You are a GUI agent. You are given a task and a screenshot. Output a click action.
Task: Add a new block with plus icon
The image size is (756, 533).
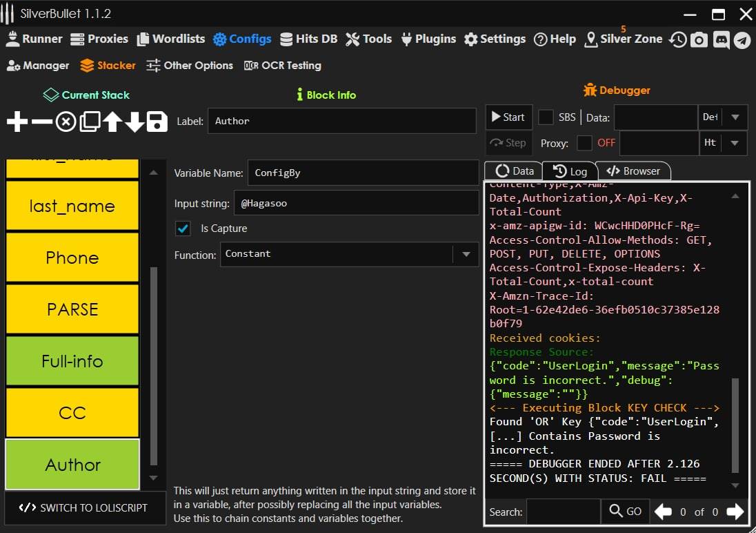17,122
